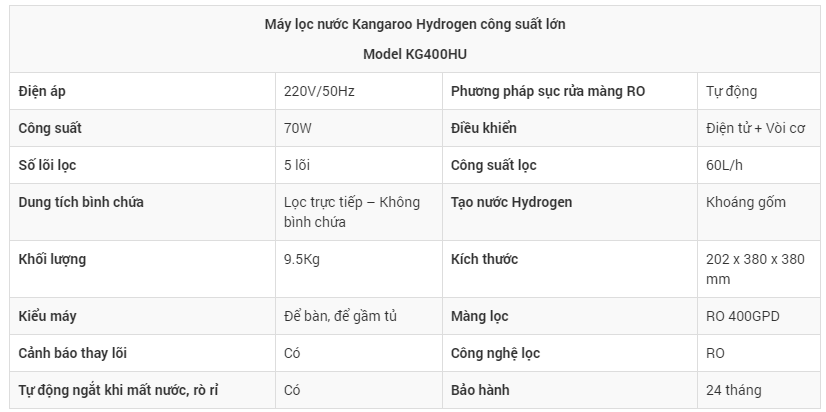Select the 'Điều khiển' label cell
Screen dimensions: 826x412
[484, 128]
